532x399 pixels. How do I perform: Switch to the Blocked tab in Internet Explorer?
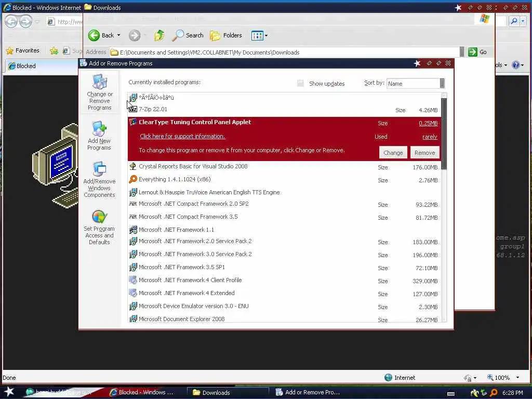pyautogui.click(x=41, y=66)
